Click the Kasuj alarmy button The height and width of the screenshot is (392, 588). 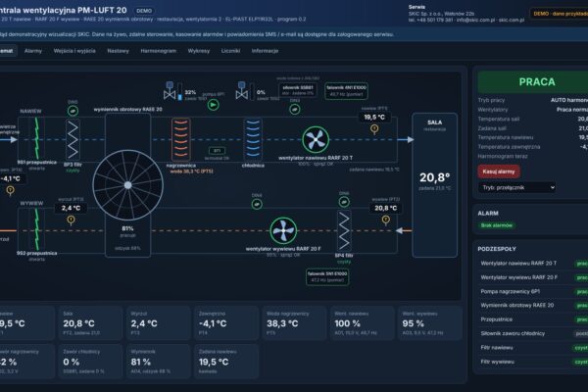[499, 171]
